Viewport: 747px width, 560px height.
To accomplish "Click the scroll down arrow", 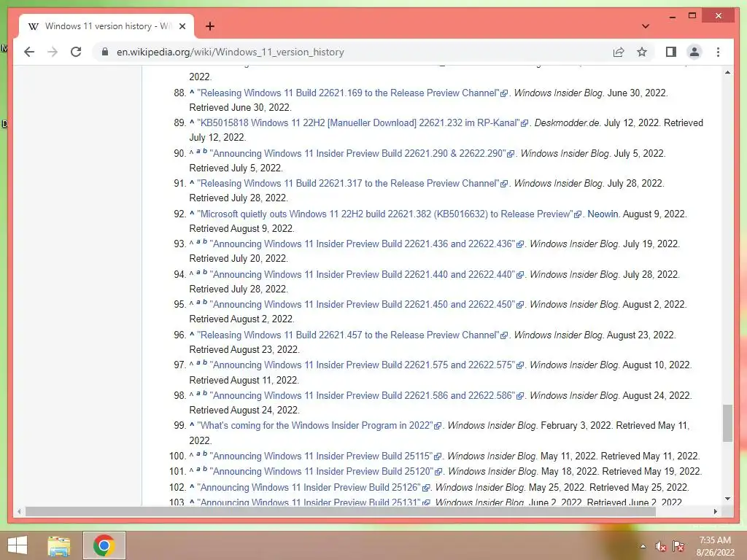I will (727, 499).
